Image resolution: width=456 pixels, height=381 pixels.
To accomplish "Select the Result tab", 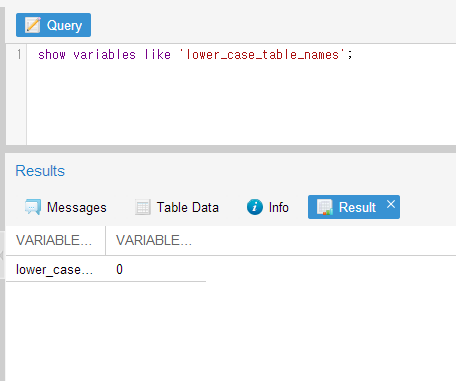I will 354,207.
